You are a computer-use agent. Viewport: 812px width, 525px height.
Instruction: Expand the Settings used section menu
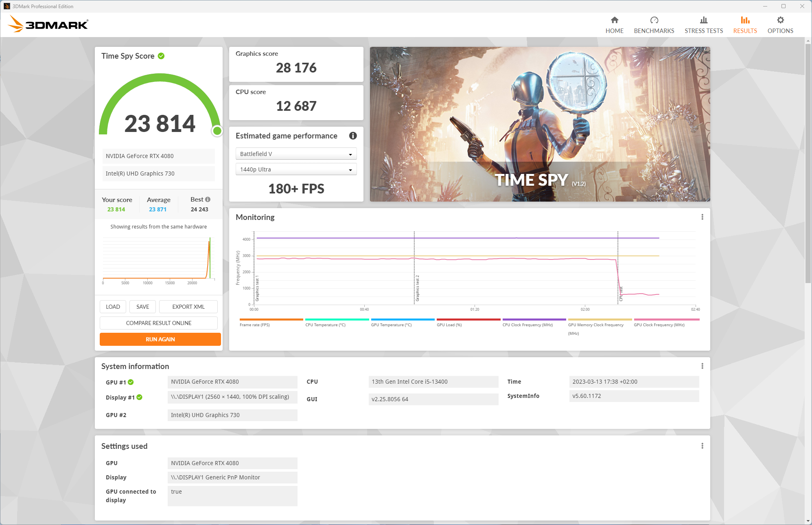click(703, 446)
